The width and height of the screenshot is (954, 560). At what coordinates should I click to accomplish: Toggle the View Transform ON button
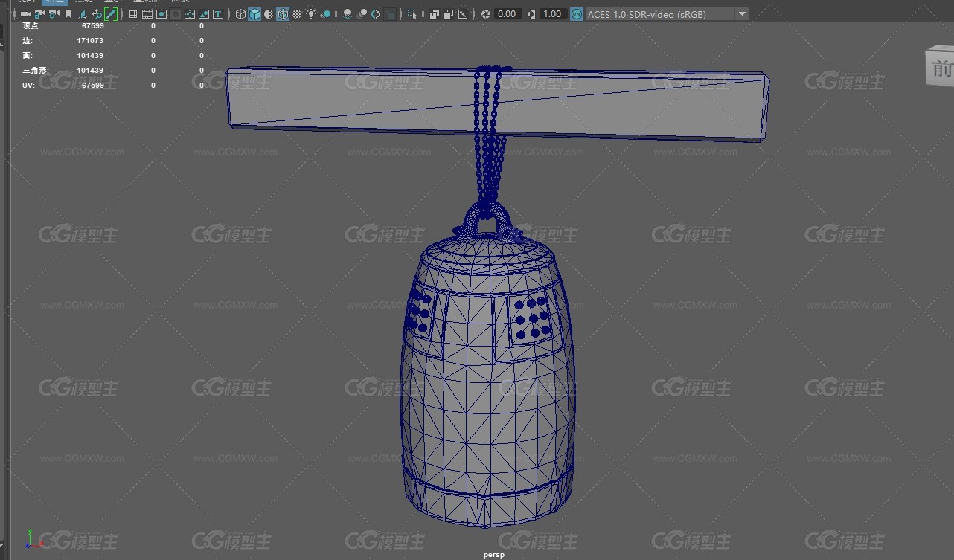tap(577, 14)
